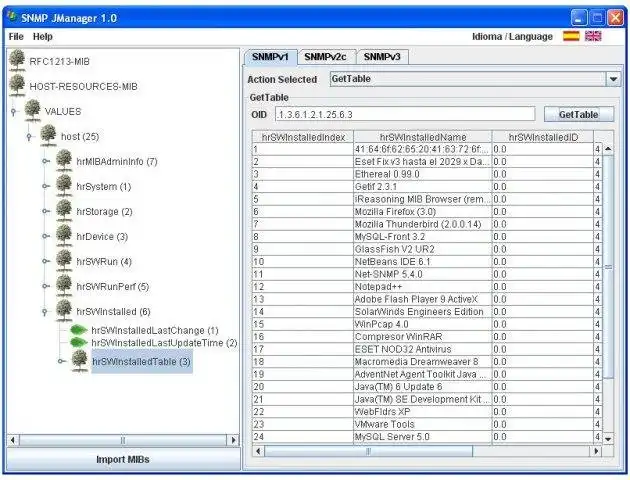Click the hrSWInstalledIndex column header
The height and width of the screenshot is (480, 630).
pyautogui.click(x=303, y=137)
